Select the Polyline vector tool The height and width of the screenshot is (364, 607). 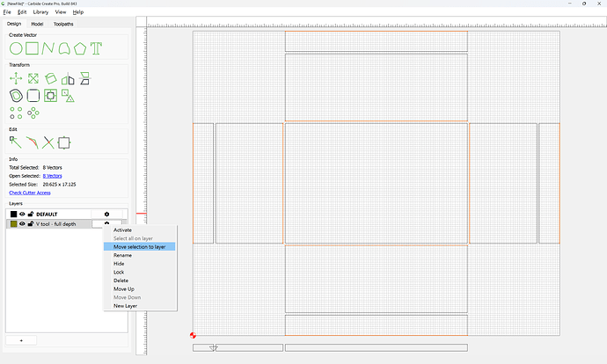[48, 48]
